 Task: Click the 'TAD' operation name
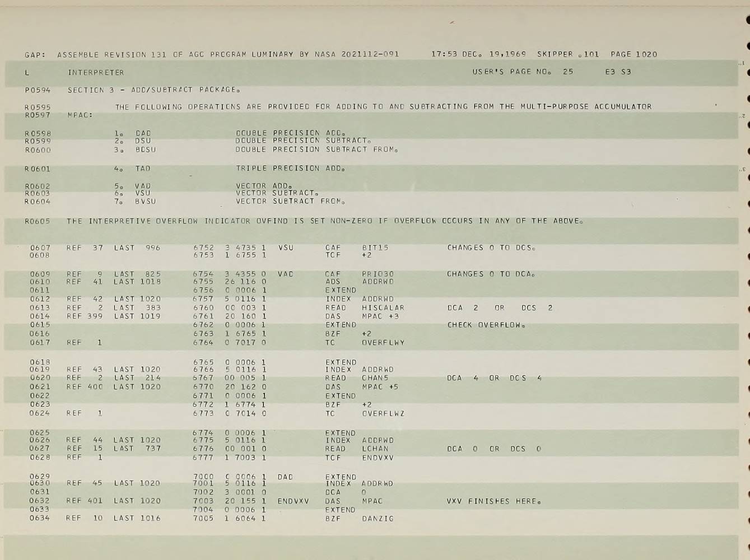143,169
